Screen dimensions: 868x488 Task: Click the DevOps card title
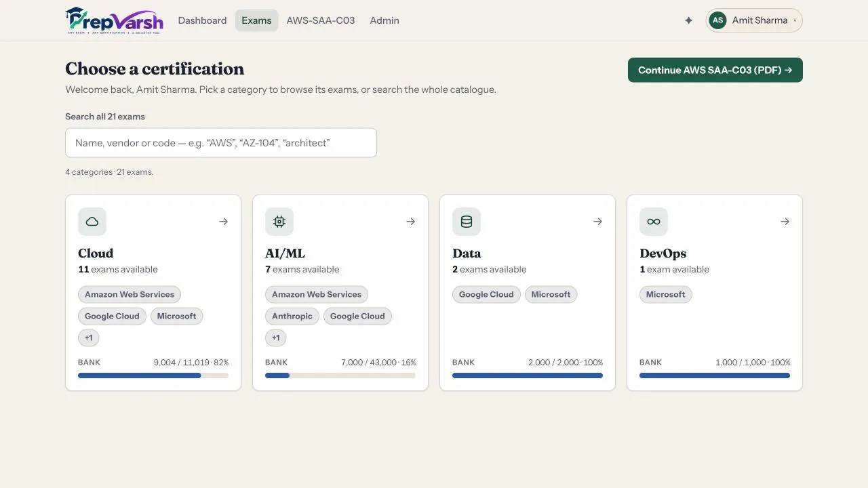tap(663, 253)
